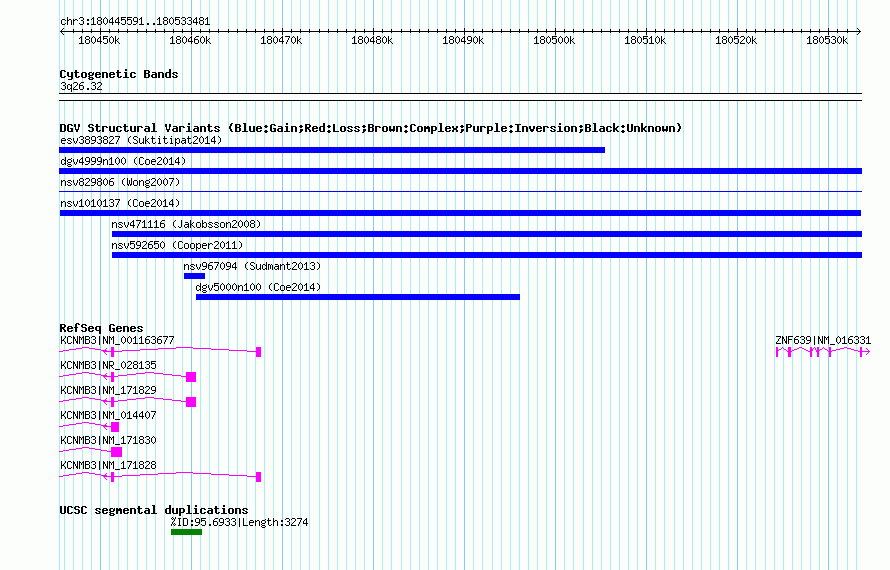
Task: Click the KCNMB3|NR_028135 label
Action: click(108, 365)
